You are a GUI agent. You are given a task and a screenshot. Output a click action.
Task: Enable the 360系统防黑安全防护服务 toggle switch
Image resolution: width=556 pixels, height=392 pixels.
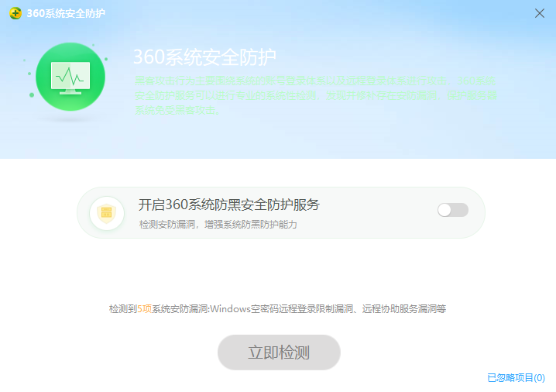[x=453, y=210]
